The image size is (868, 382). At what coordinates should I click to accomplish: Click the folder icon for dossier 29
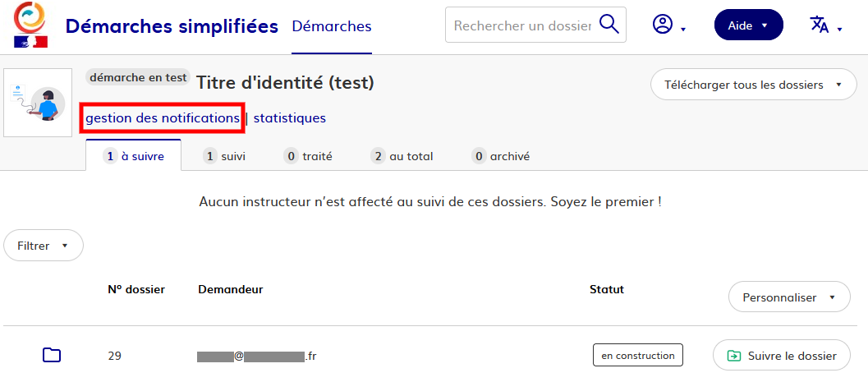coord(52,355)
